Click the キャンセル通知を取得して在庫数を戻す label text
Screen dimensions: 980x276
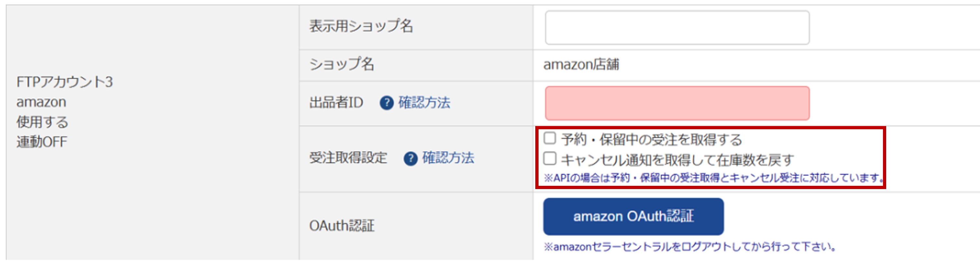click(677, 160)
